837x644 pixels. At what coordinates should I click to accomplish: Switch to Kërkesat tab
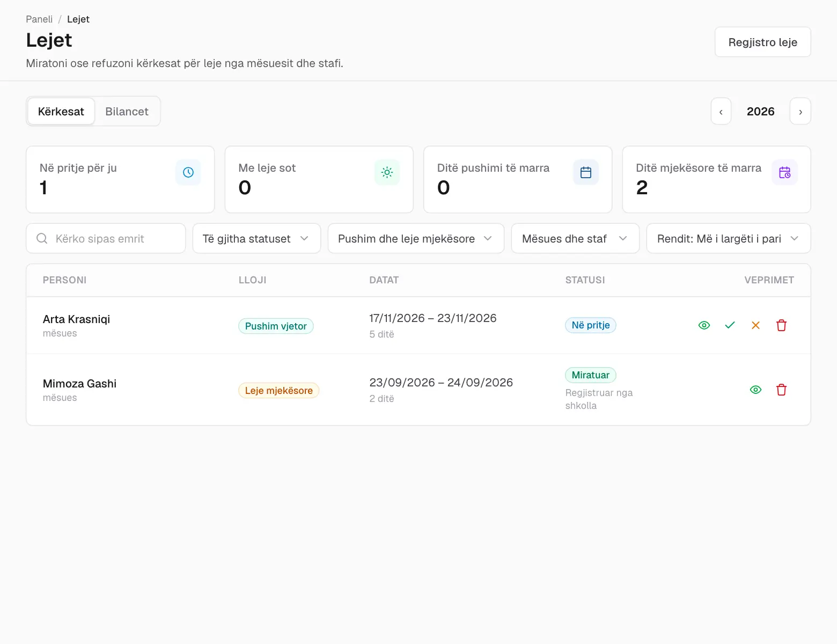point(61,112)
